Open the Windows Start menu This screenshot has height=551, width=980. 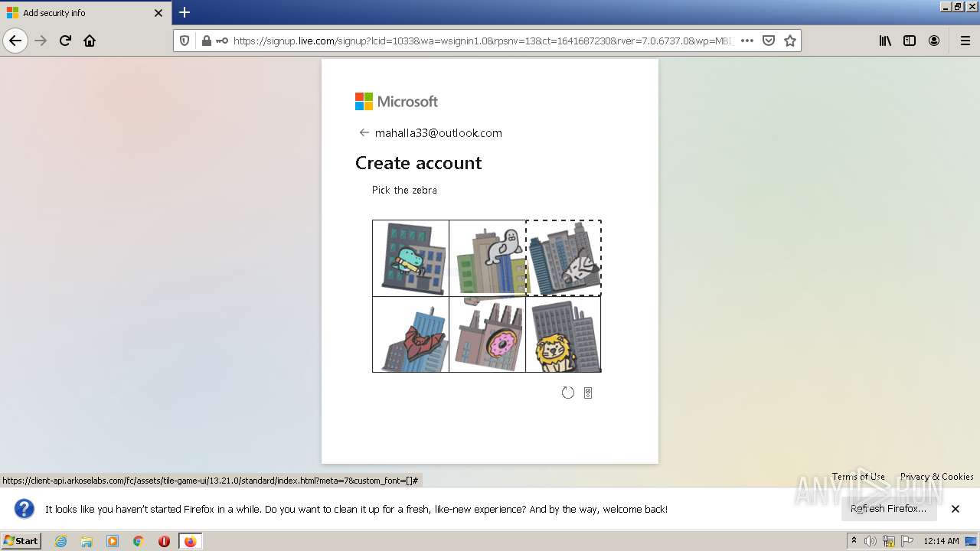[21, 541]
